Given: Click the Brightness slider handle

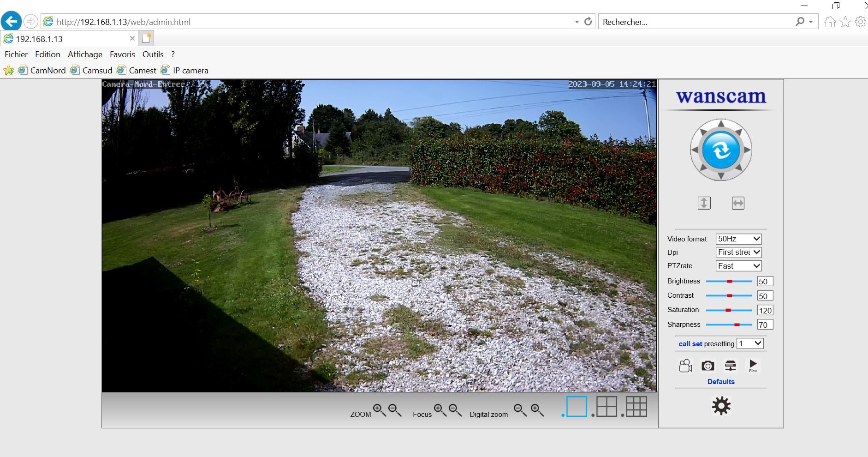Looking at the screenshot, I should click(x=729, y=281).
